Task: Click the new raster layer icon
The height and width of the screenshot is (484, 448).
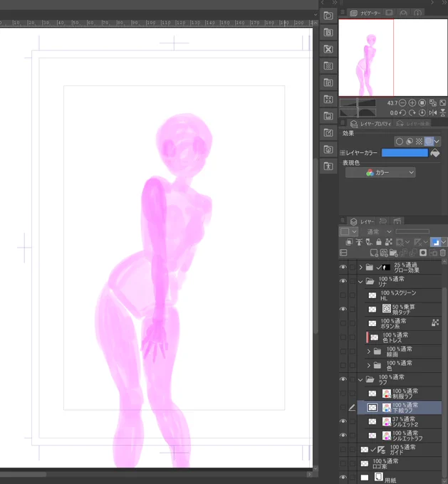Action: point(374,253)
